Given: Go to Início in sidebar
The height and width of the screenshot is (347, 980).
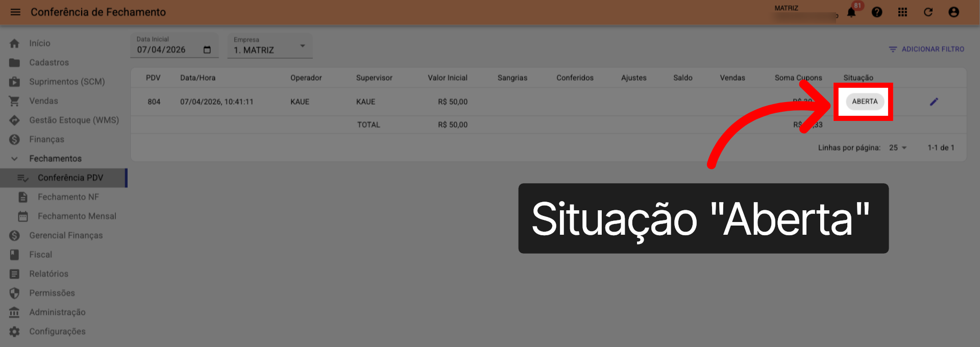Looking at the screenshot, I should pyautogui.click(x=40, y=43).
